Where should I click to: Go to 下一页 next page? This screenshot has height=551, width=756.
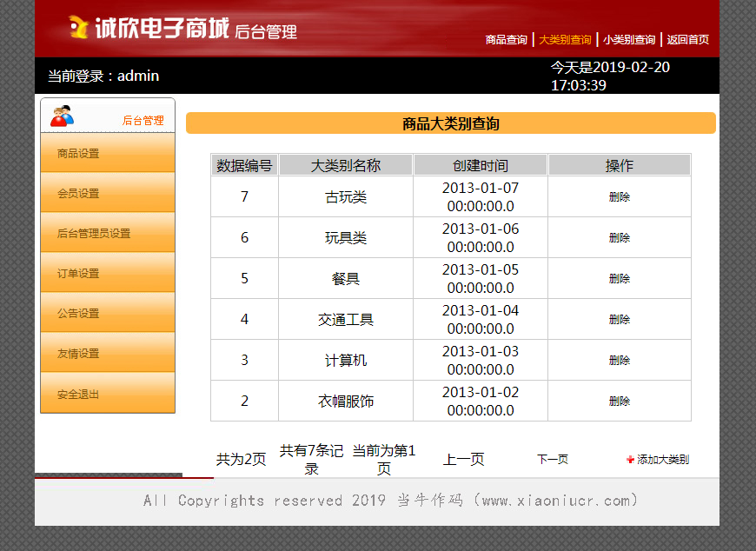[x=553, y=460]
